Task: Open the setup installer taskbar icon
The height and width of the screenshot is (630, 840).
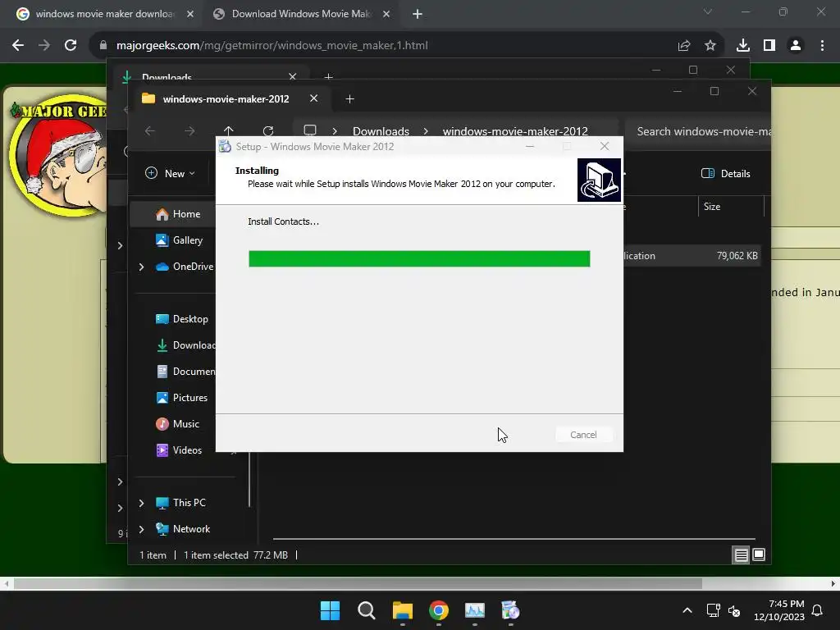Action: 510,610
